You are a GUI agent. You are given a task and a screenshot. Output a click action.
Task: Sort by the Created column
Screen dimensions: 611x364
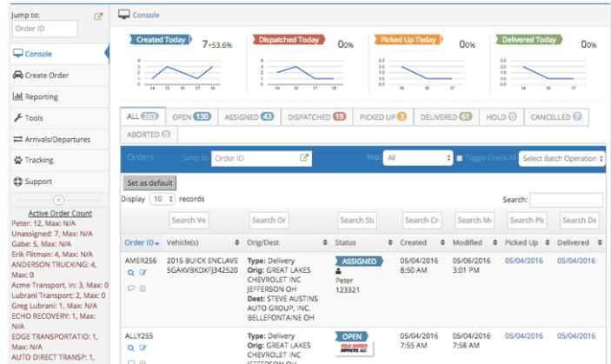click(422, 242)
